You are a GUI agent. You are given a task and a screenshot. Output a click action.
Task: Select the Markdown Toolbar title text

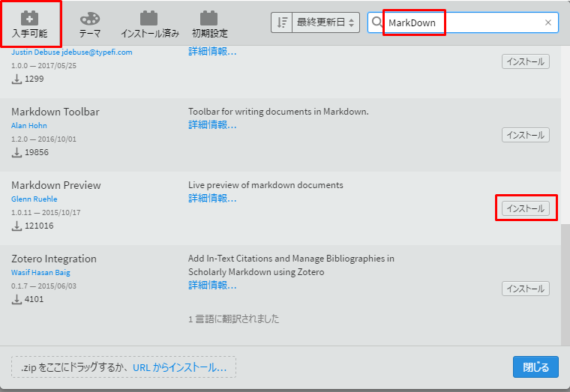(55, 112)
